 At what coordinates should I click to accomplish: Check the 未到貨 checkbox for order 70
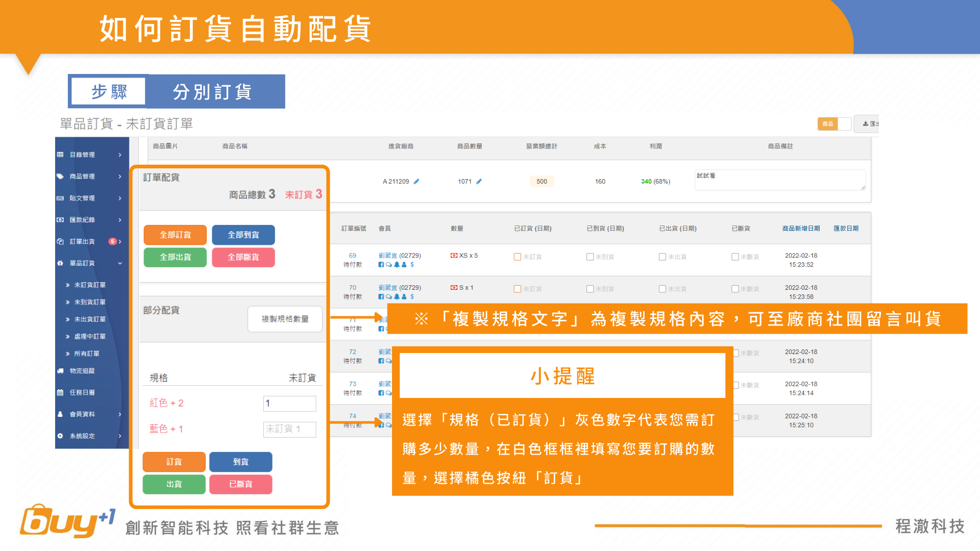[x=590, y=289]
